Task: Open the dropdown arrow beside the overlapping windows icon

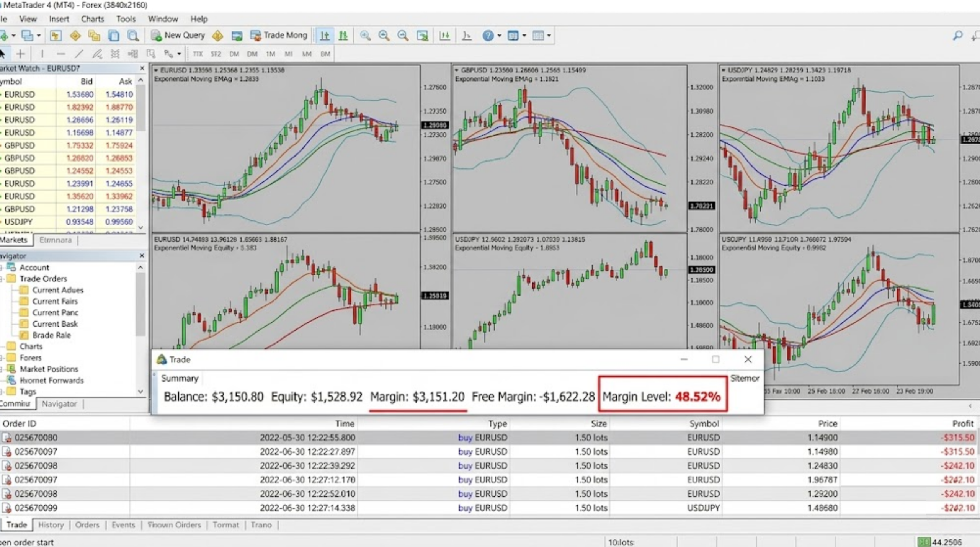Action: pyautogui.click(x=39, y=36)
